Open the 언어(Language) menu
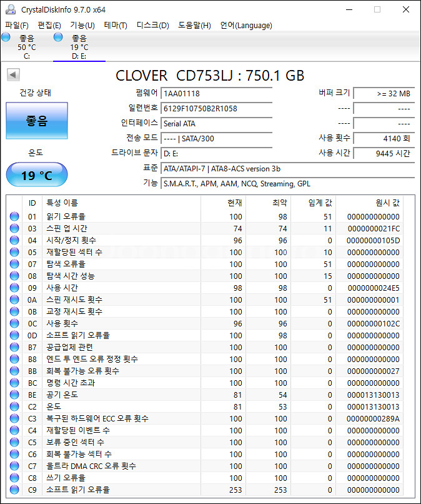 point(246,26)
